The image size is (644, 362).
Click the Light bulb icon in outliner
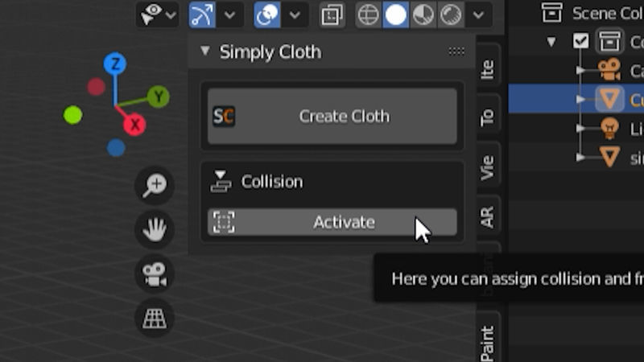[609, 128]
